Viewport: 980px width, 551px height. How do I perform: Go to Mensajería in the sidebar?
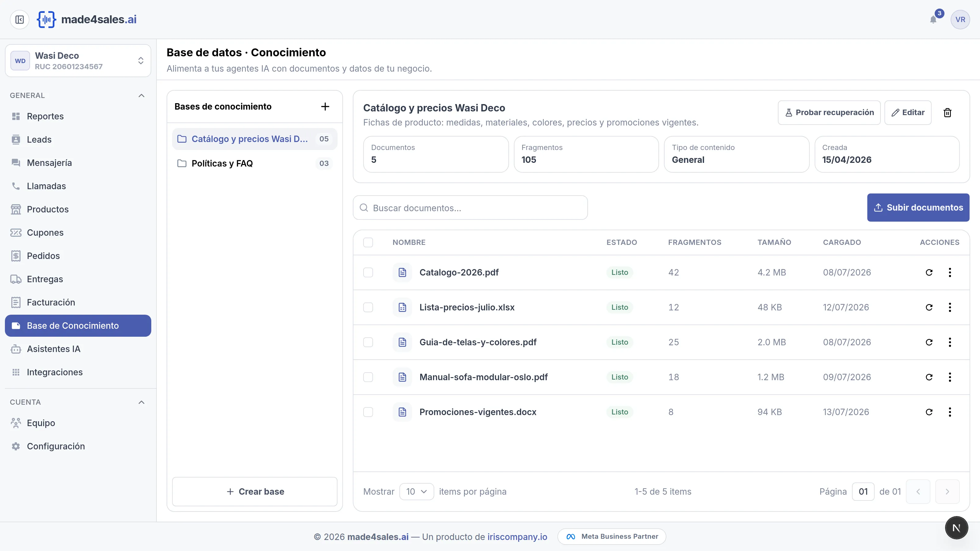(x=78, y=163)
